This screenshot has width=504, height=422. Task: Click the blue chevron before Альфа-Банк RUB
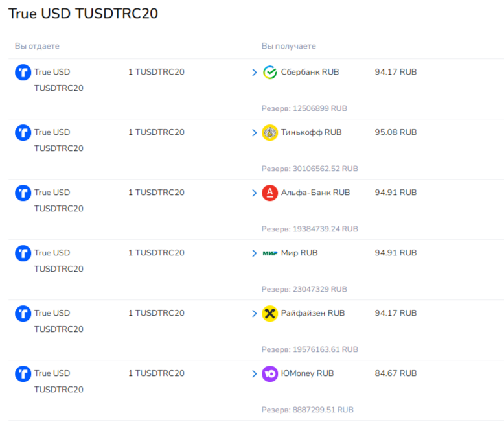(x=255, y=193)
